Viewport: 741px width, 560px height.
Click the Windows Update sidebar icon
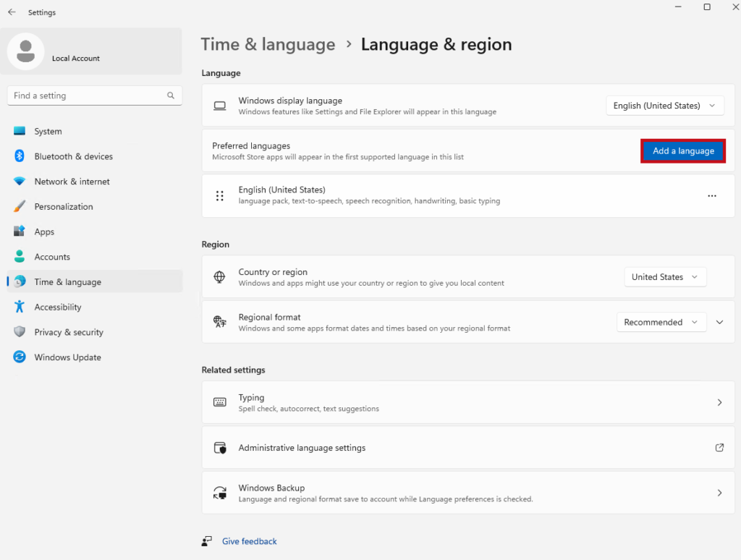click(x=20, y=357)
